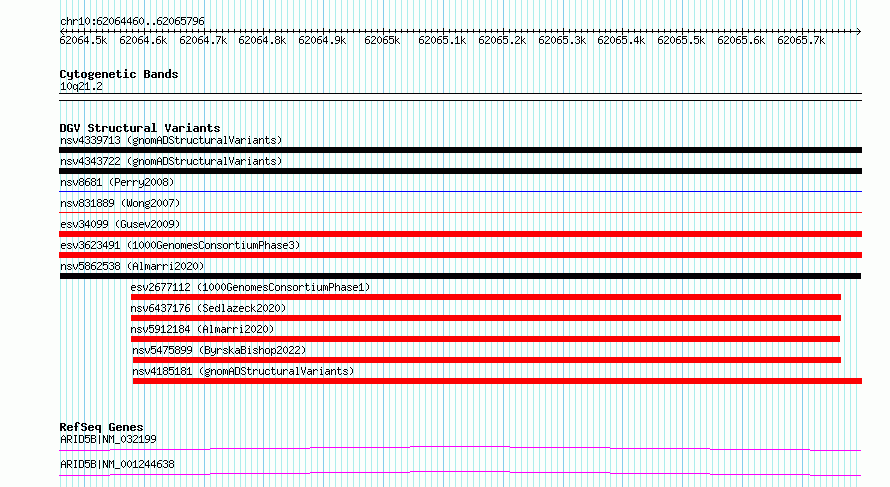Select the Cytogenetic Bands track header
Image resolution: width=890 pixels, height=487 pixels.
[x=119, y=74]
